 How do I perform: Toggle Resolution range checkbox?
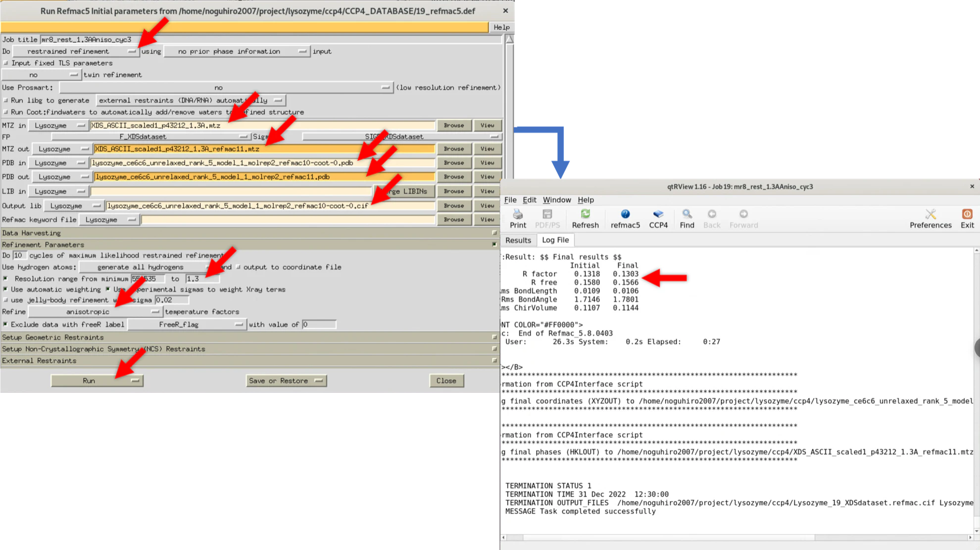[x=5, y=279]
